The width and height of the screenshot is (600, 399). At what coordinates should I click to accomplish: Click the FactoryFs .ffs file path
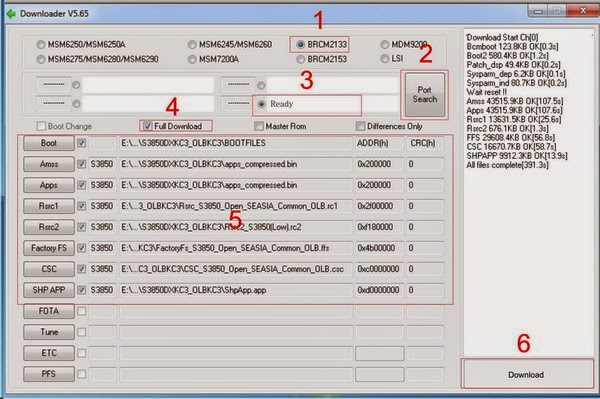tap(236, 248)
